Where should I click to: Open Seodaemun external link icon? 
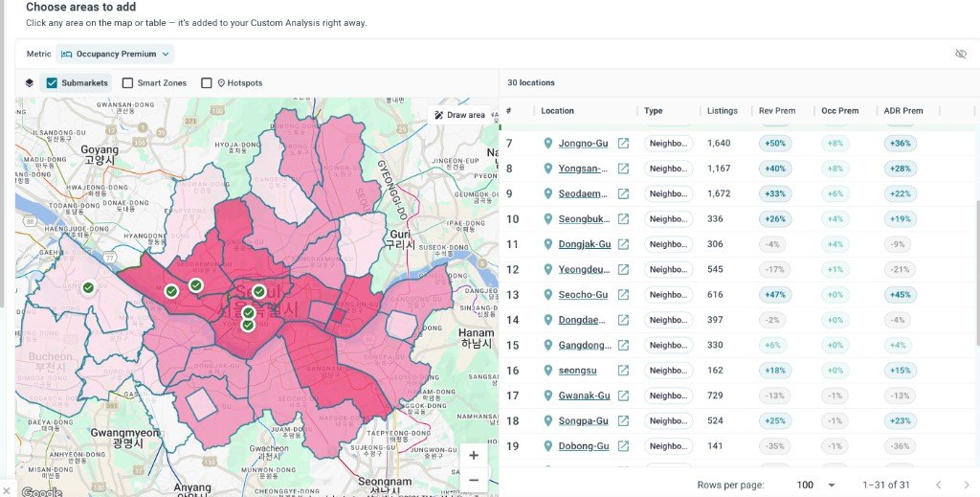coord(623,193)
